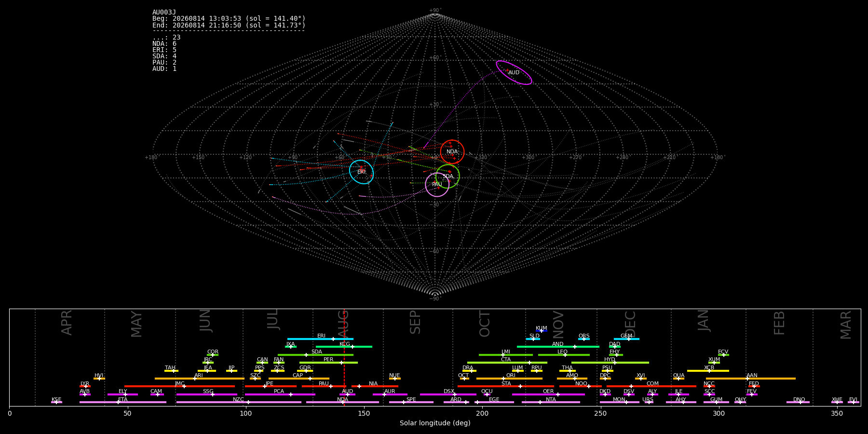Select the pink PAU radiant circle on the sky map
The image size is (868, 434).
coord(437,185)
